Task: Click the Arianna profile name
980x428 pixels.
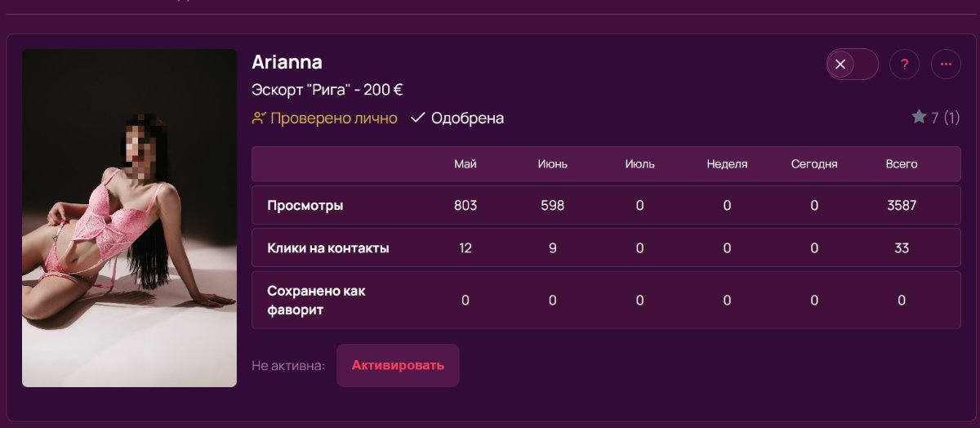Action: (x=287, y=62)
